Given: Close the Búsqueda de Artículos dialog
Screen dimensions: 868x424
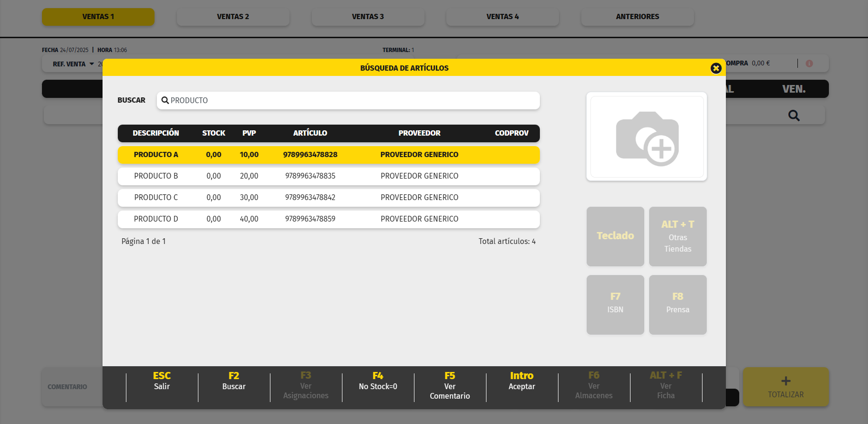Looking at the screenshot, I should click(x=715, y=68).
